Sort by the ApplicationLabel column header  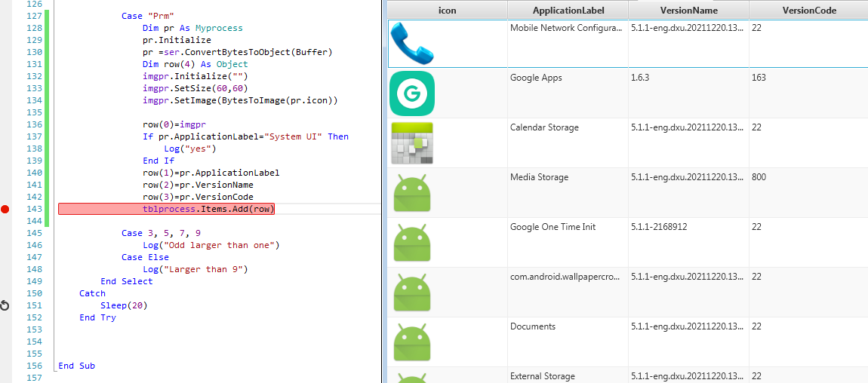click(x=568, y=10)
